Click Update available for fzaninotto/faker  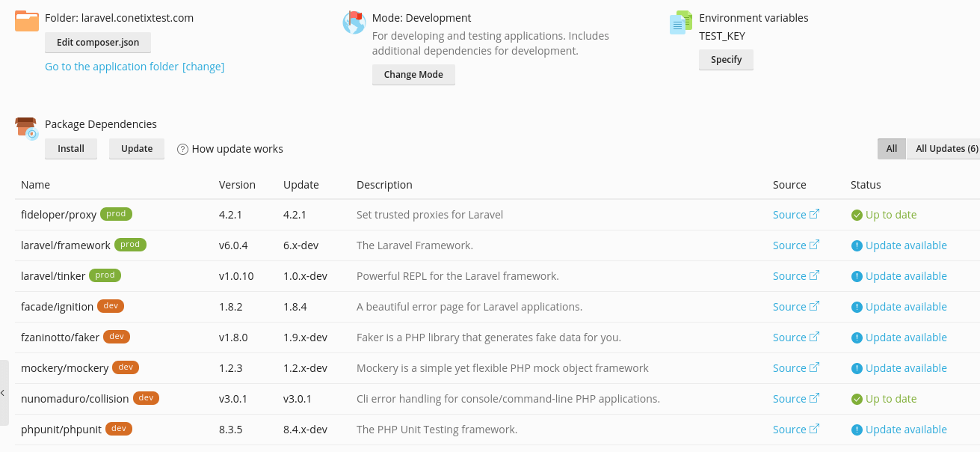click(x=906, y=338)
